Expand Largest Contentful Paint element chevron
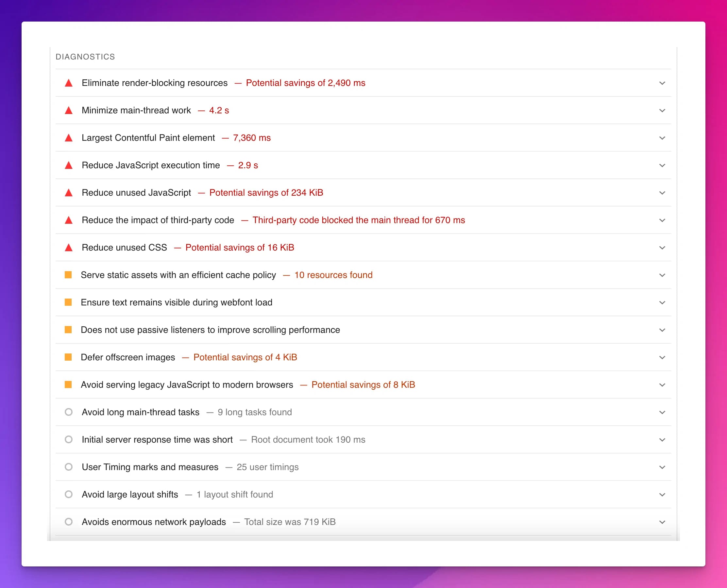Viewport: 727px width, 588px height. click(x=662, y=138)
